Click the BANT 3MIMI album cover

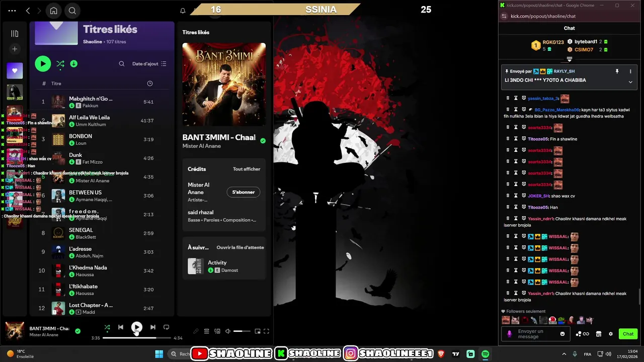(224, 84)
